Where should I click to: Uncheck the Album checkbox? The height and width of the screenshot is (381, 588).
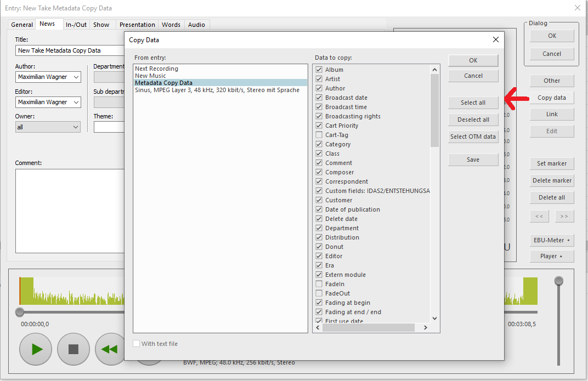coord(319,70)
